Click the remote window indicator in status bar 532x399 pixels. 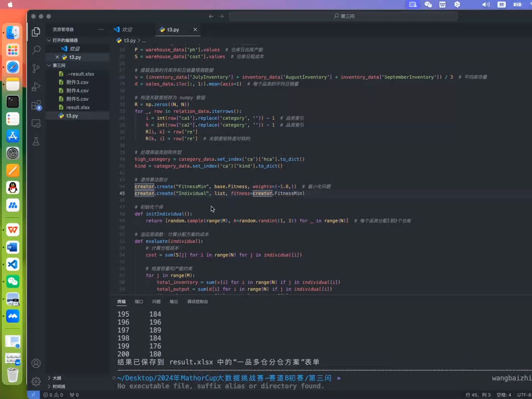(x=33, y=395)
